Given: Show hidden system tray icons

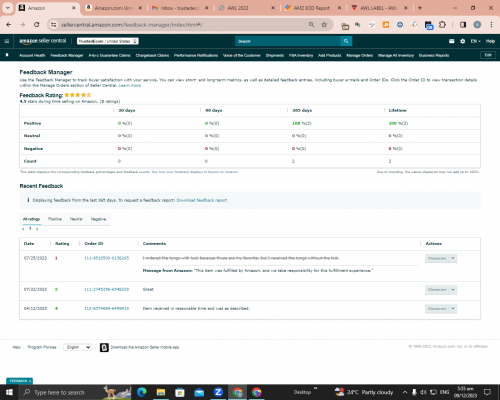Looking at the screenshot, I should (x=405, y=392).
